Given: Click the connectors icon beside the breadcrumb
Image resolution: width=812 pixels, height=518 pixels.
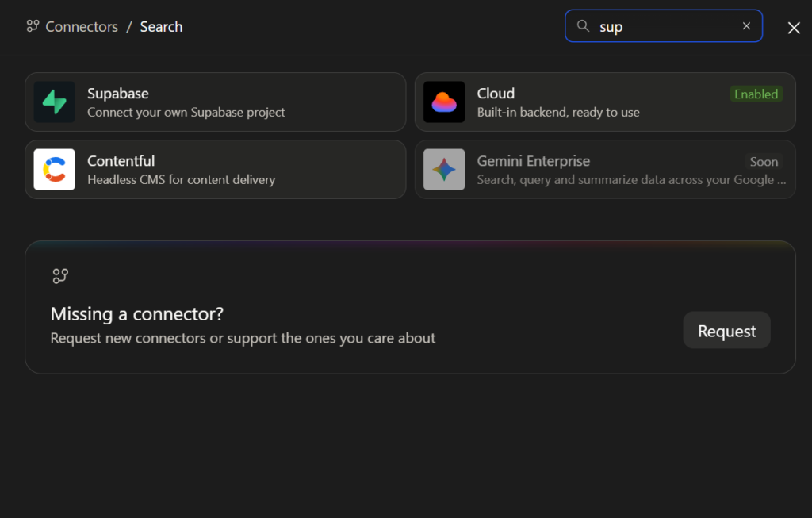Looking at the screenshot, I should tap(33, 26).
